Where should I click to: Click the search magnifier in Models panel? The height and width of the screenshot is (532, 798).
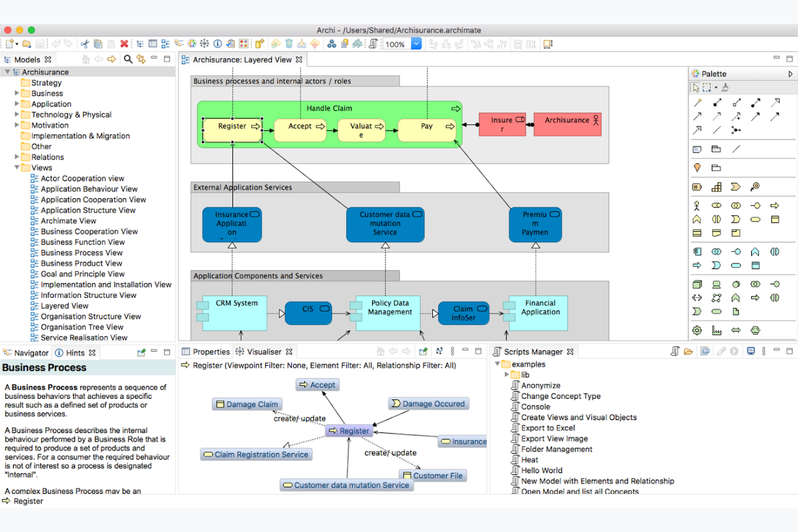[x=128, y=59]
